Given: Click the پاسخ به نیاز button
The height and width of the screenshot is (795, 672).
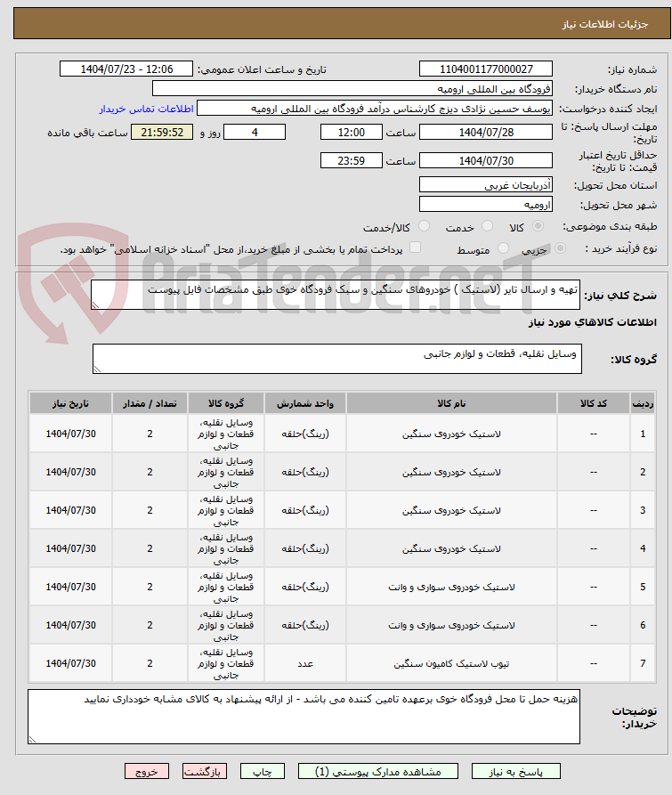Looking at the screenshot, I should (x=516, y=771).
